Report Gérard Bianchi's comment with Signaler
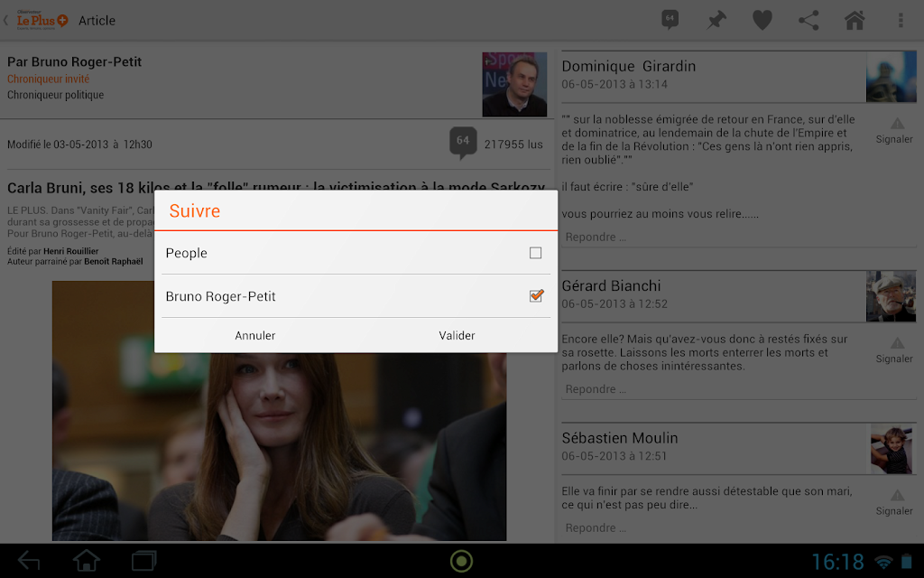This screenshot has width=924, height=578. [x=894, y=350]
